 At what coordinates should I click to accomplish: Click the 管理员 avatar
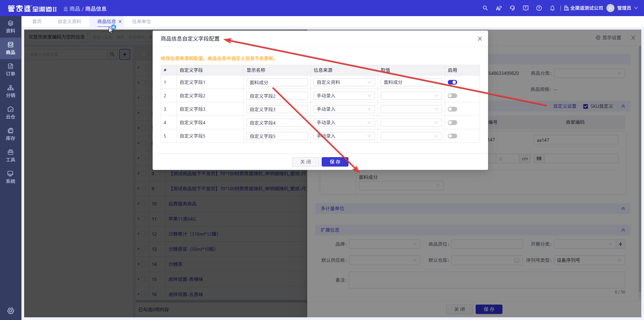coord(610,8)
